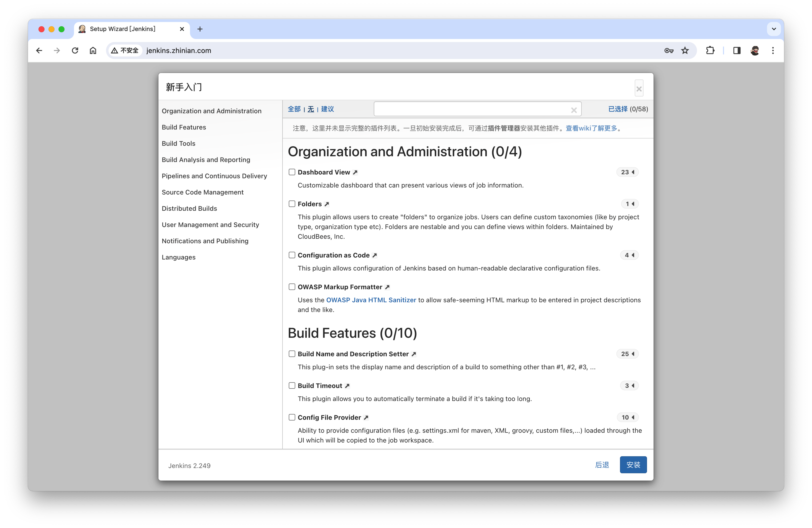812x528 pixels.
Task: Open the Chrome profile avatar
Action: (x=755, y=50)
